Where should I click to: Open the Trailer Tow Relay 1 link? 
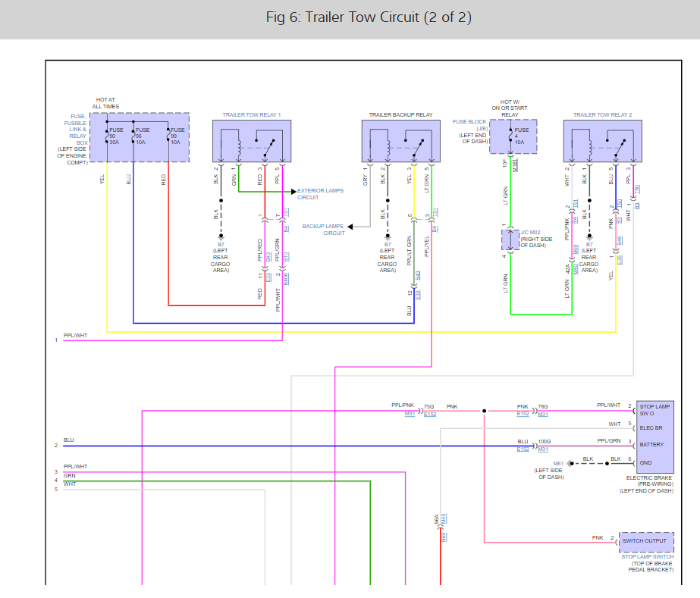(x=251, y=114)
